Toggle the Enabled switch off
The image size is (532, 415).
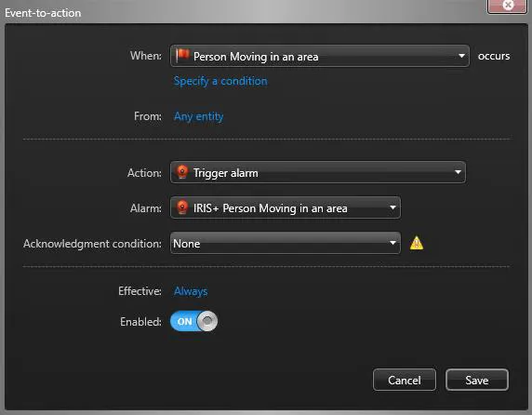tap(193, 321)
